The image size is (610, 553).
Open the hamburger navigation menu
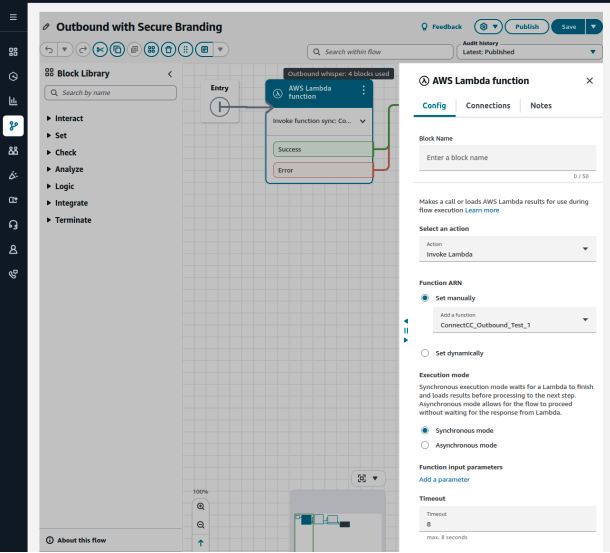coord(13,17)
